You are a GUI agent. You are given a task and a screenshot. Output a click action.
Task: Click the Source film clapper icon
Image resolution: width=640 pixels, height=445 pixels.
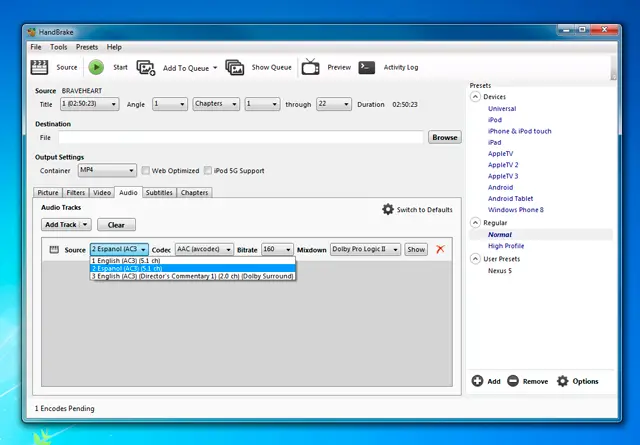[40, 67]
